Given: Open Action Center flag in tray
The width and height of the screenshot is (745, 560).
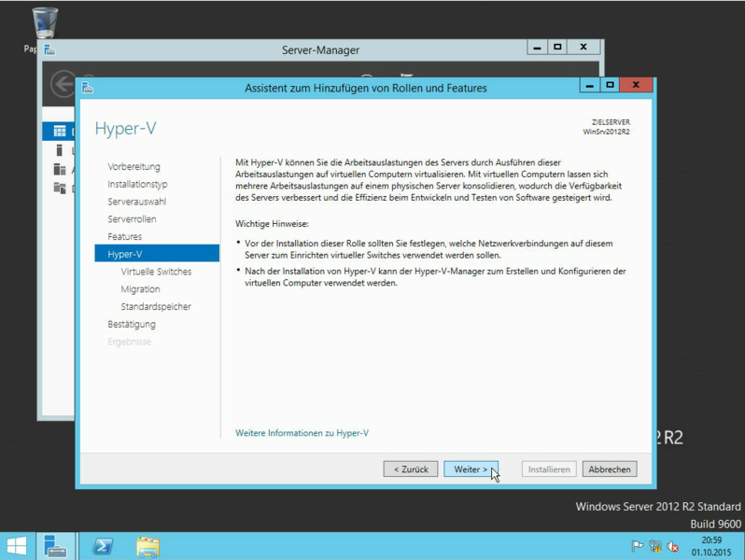Looking at the screenshot, I should (x=637, y=547).
